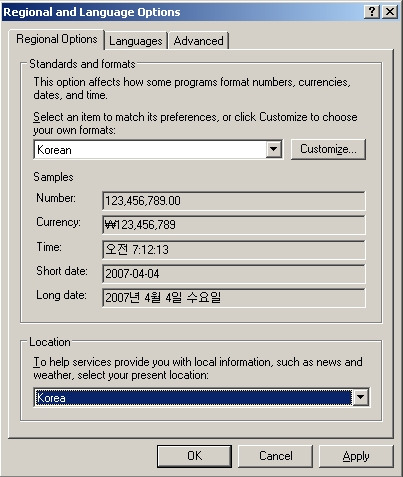
Task: Click the 'Short date:' label
Action: (62, 271)
